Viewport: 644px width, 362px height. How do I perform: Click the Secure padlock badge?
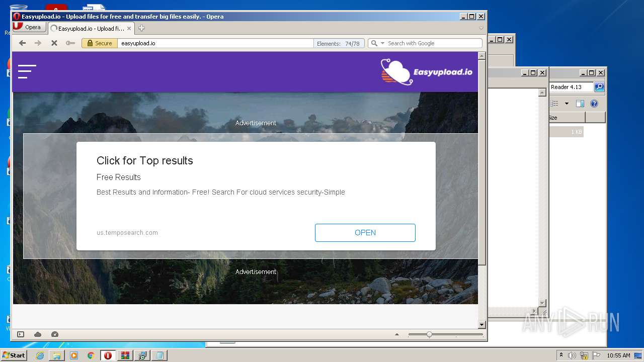point(100,43)
